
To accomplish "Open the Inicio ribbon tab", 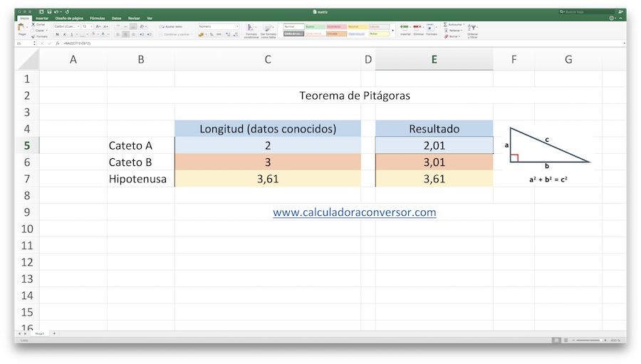I will [24, 18].
